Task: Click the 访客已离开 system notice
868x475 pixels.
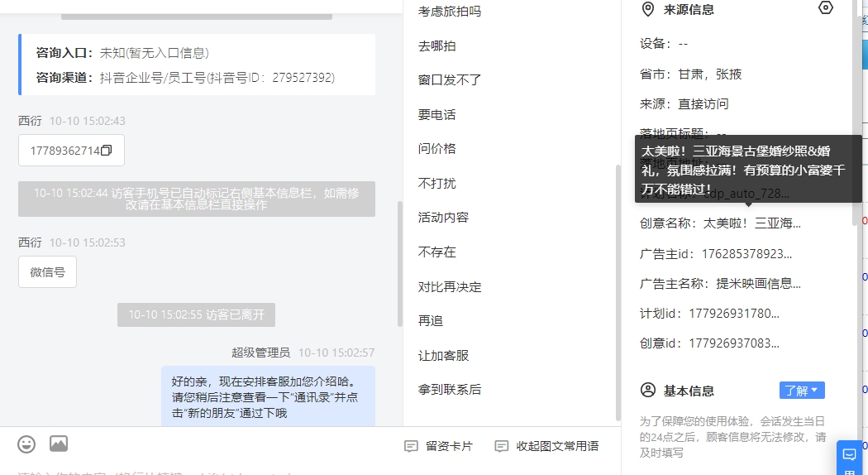Action: (196, 314)
